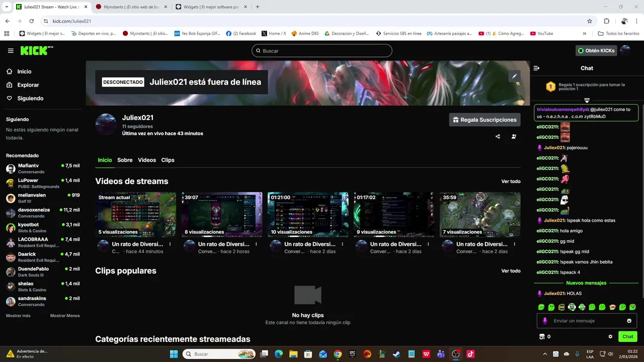
Task: Collapse the chat panel arrow icon
Action: pos(537,68)
